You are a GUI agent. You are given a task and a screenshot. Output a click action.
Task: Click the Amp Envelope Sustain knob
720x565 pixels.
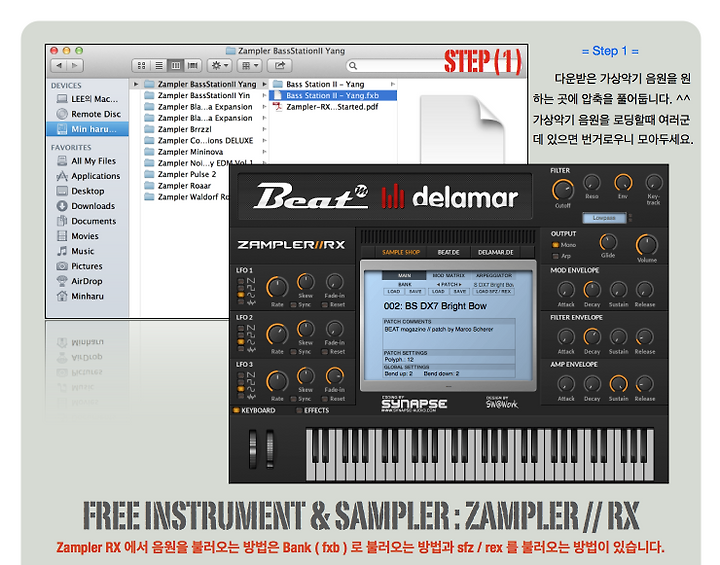(619, 384)
